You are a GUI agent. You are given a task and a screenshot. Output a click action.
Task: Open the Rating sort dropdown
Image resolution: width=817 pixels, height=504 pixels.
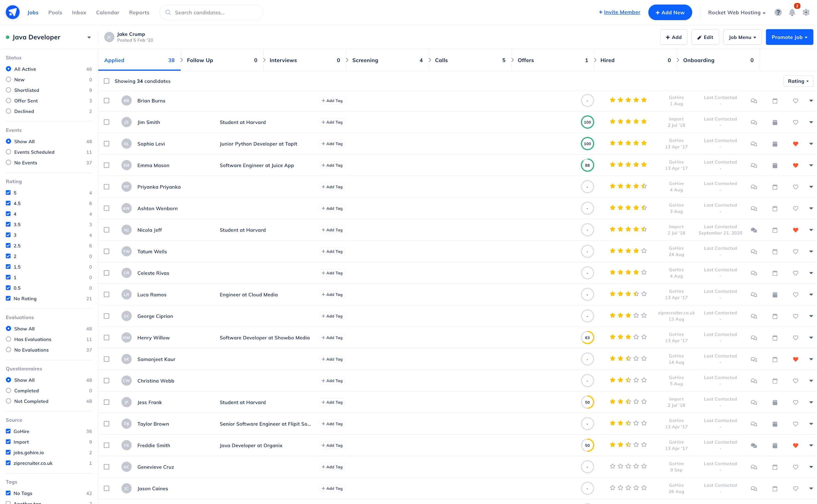[x=798, y=81]
